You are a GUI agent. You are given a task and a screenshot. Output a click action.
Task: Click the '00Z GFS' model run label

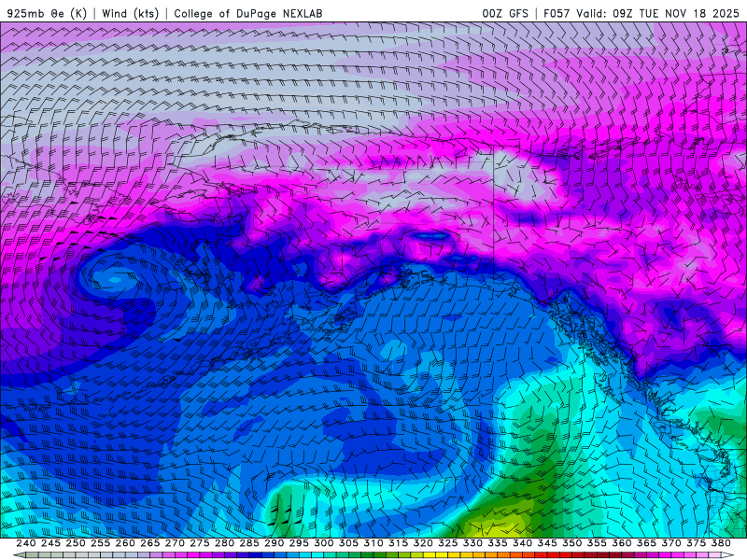(505, 13)
